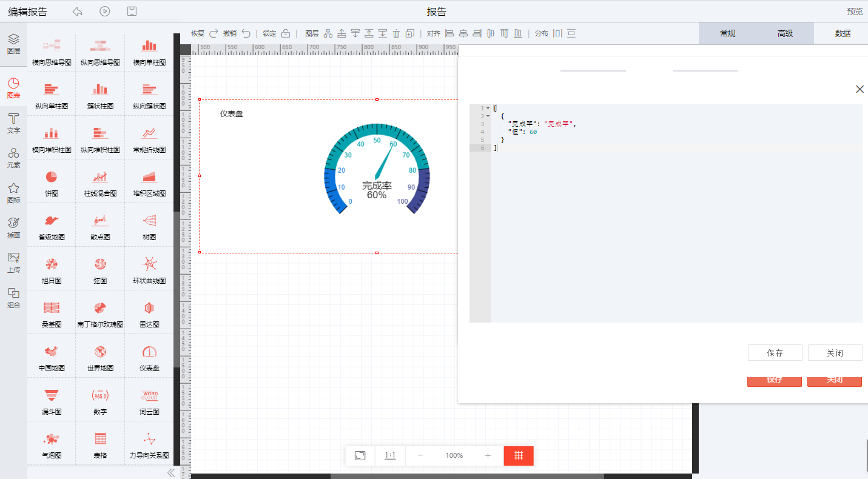Toggle the orange grid display button
Screen dimensions: 868x479
(519, 455)
